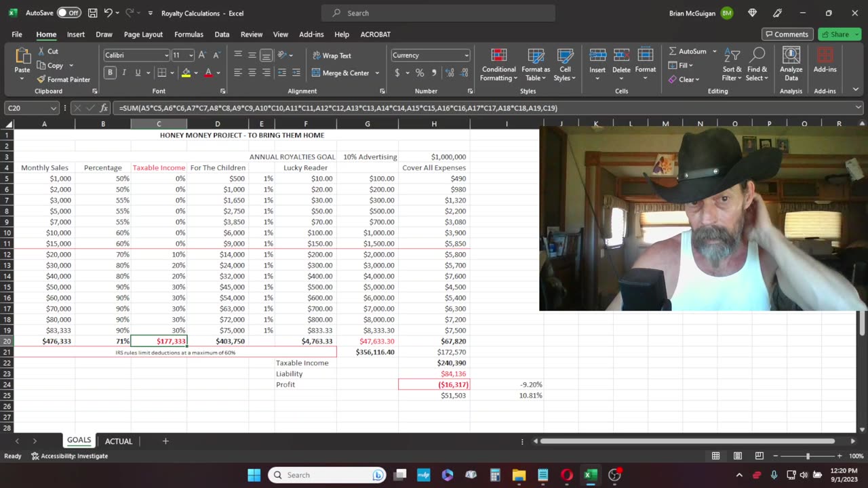Click the search box in title bar

tap(438, 13)
